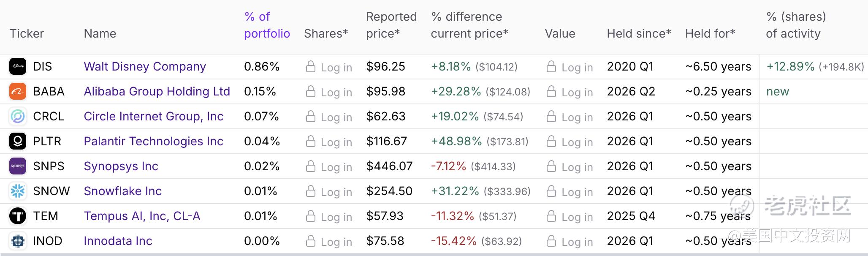Image resolution: width=868 pixels, height=256 pixels.
Task: Click the Innodata logo icon
Action: pos(18,241)
